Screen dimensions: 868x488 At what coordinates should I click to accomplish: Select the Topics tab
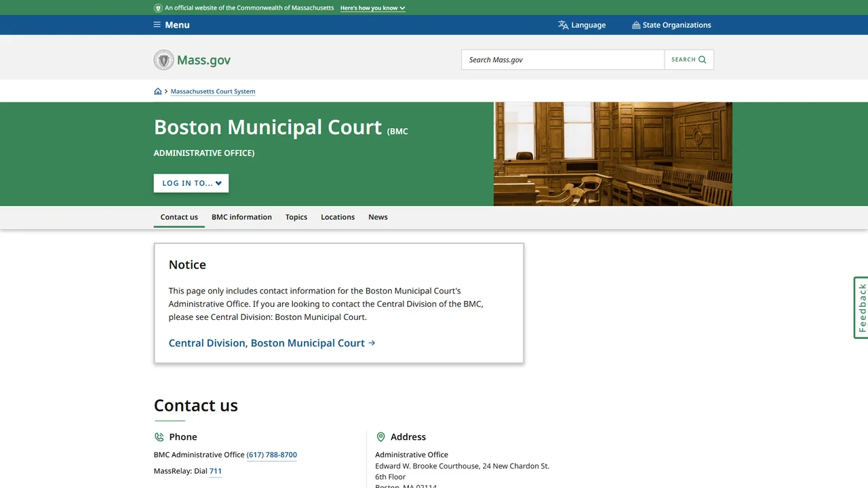(x=296, y=217)
